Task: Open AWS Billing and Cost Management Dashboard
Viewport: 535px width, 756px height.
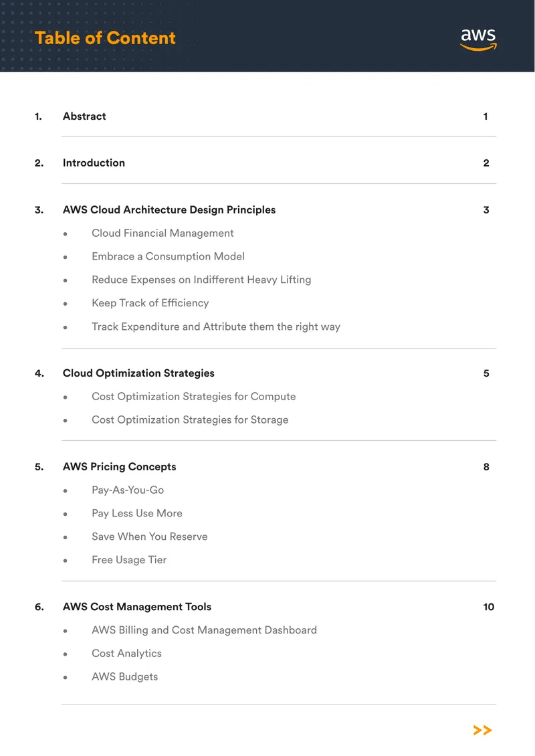Action: [205, 630]
